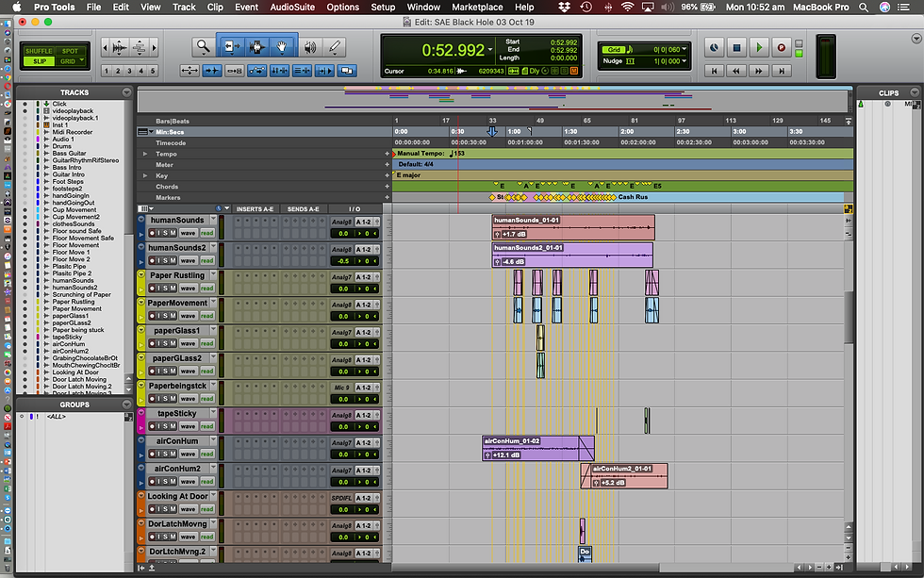Image resolution: width=924 pixels, height=578 pixels.
Task: Enable SPOT edit mode
Action: click(x=70, y=51)
